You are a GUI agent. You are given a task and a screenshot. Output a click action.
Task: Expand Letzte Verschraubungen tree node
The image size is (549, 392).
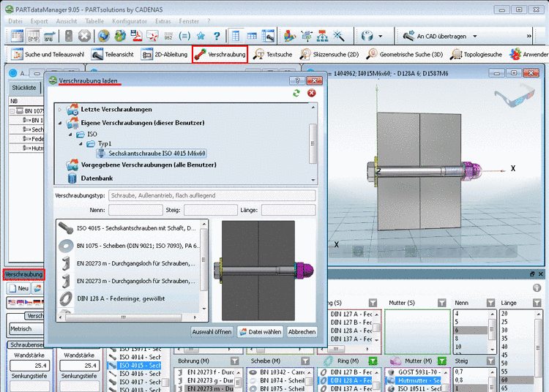tap(60, 110)
